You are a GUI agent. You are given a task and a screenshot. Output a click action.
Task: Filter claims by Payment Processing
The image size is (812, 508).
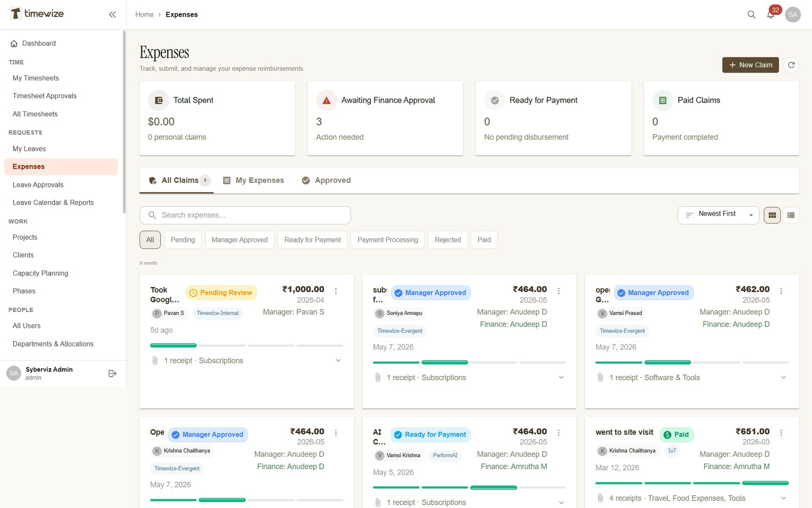tap(388, 240)
